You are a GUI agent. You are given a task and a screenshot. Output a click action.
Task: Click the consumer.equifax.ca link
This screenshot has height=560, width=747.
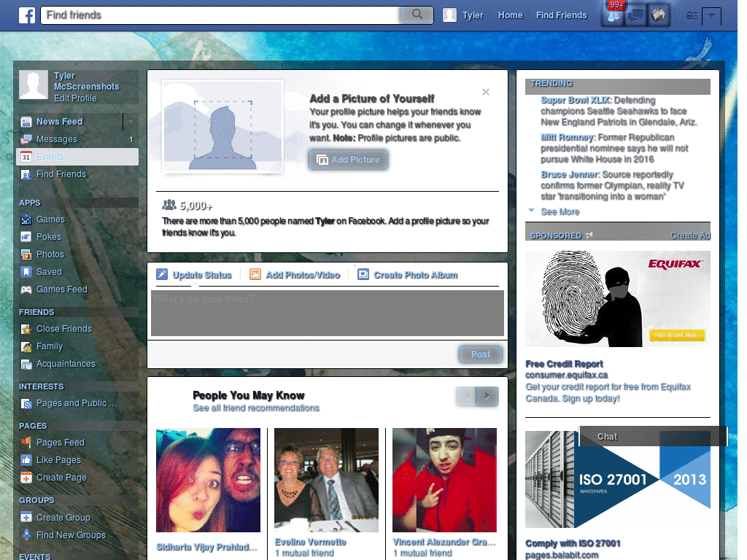566,376
